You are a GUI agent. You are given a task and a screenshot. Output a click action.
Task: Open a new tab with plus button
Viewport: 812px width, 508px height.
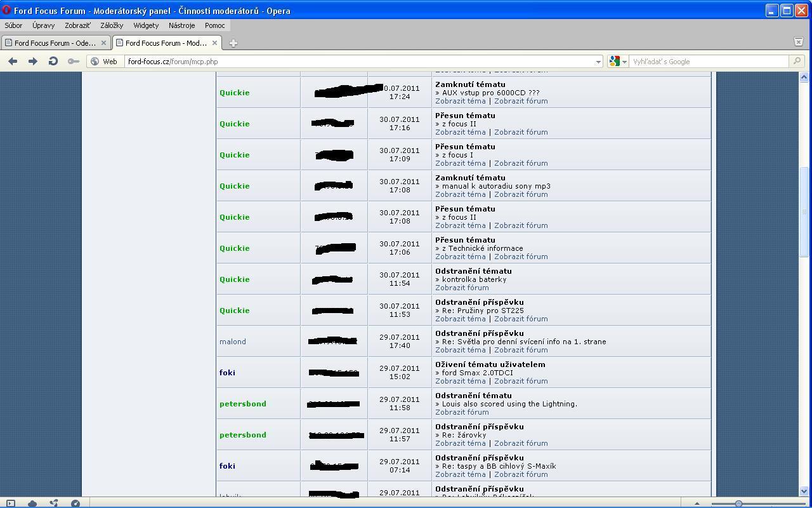233,43
